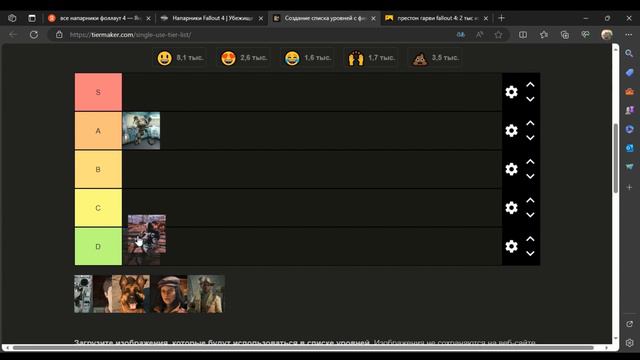Screen dimensions: 640x360
Task: Open the collections icon
Action: [x=564, y=35]
